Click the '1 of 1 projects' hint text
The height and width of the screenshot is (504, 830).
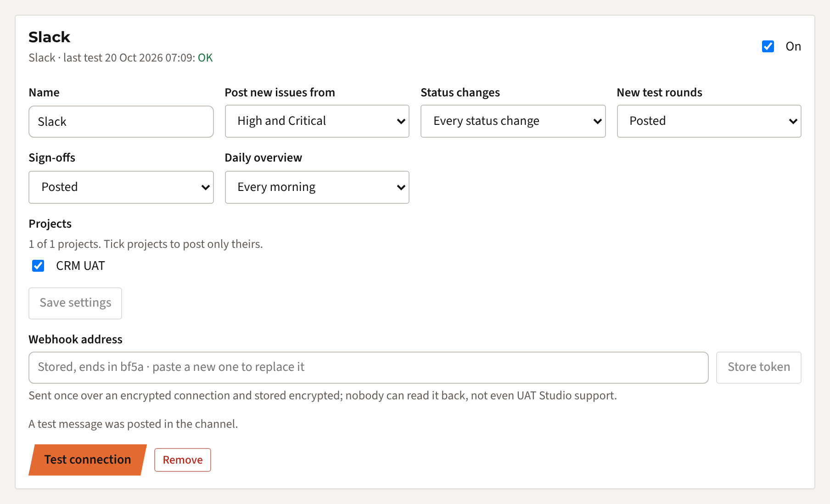point(146,244)
